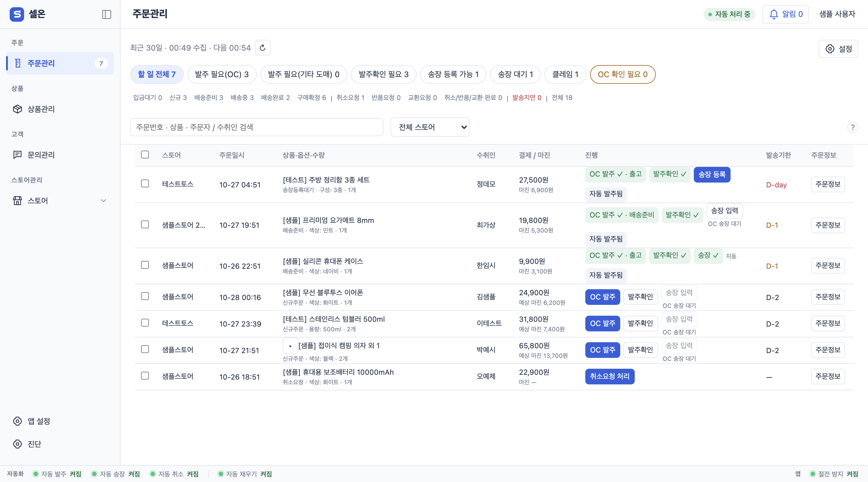Open 주문정보 for 오예제 order
868x482 pixels.
828,376
